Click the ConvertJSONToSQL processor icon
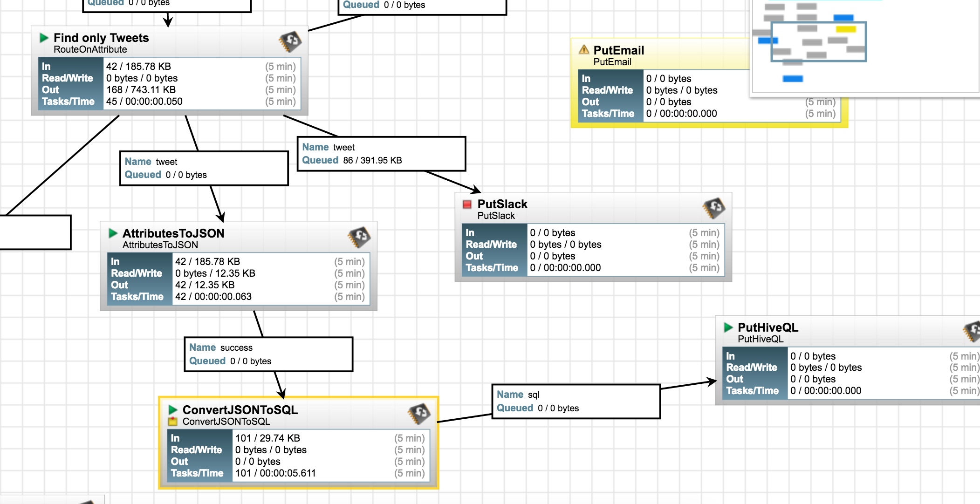Image resolution: width=980 pixels, height=504 pixels. [x=418, y=414]
